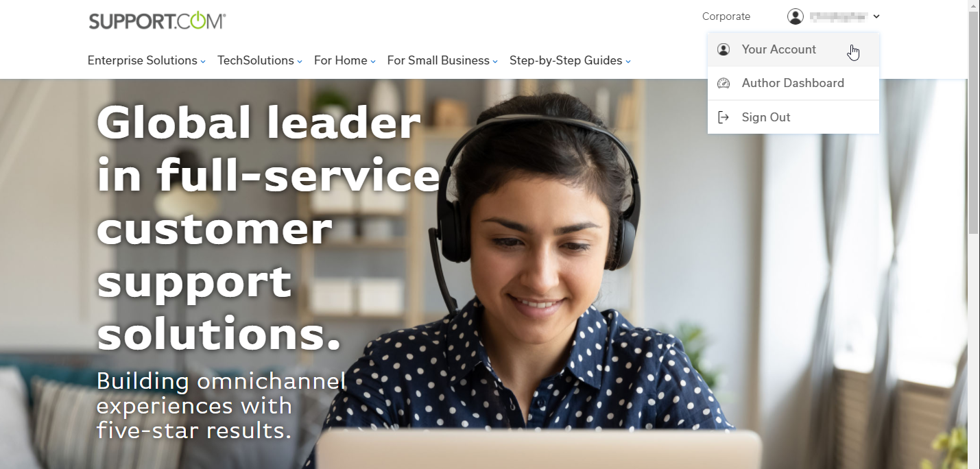The image size is (980, 469).
Task: Click the user avatar icon in header
Action: [796, 16]
